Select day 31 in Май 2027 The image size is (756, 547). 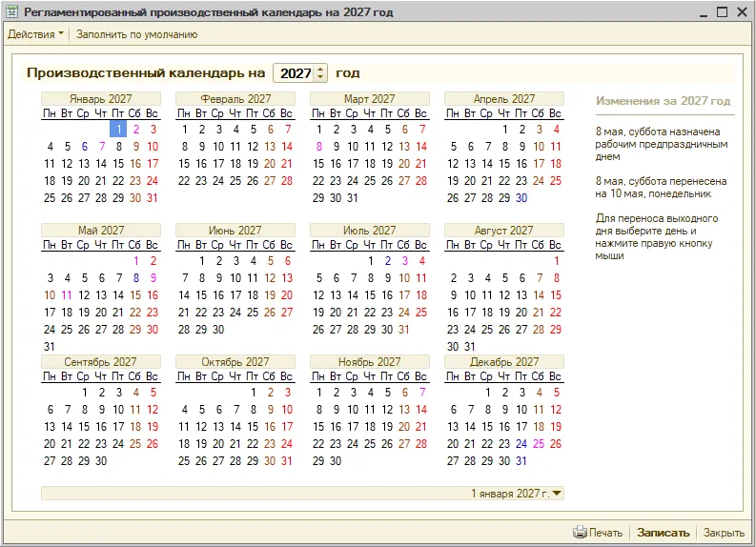tap(50, 347)
